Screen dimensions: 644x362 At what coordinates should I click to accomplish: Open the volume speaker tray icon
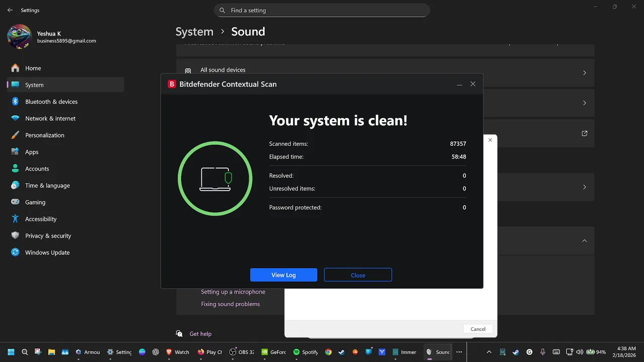click(580, 352)
